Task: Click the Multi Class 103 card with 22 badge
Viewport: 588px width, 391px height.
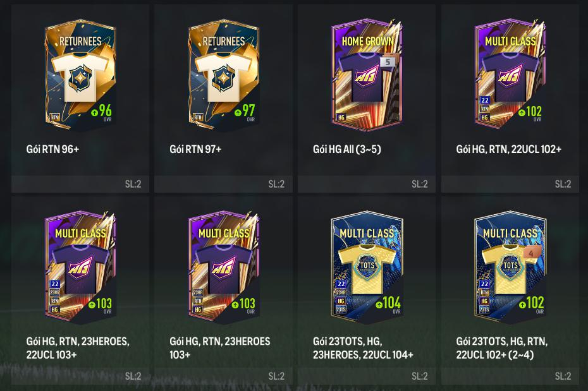Action: click(80, 268)
